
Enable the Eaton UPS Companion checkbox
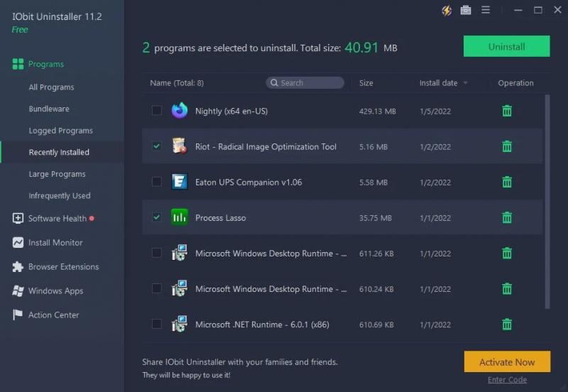click(x=156, y=182)
